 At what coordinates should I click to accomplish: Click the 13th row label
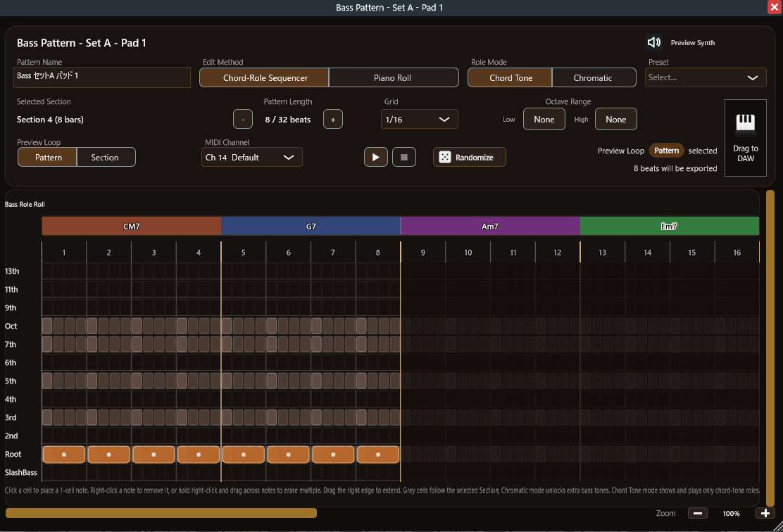coord(12,272)
